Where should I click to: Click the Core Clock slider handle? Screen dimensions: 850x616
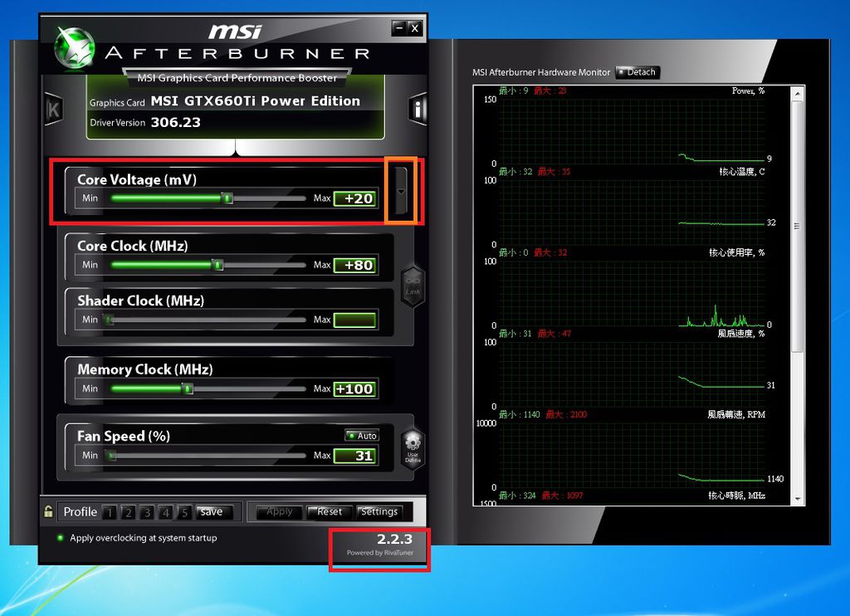coord(218,265)
